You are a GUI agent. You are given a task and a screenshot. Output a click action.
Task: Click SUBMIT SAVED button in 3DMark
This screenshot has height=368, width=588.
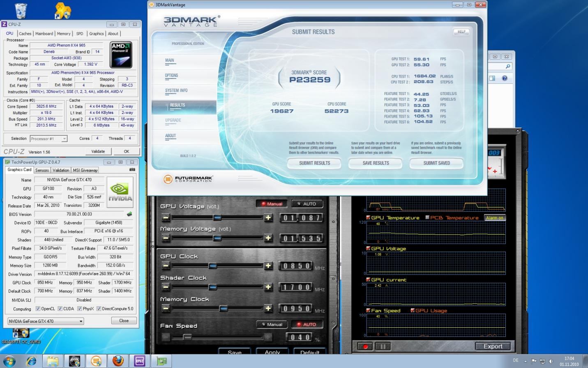[x=436, y=163]
